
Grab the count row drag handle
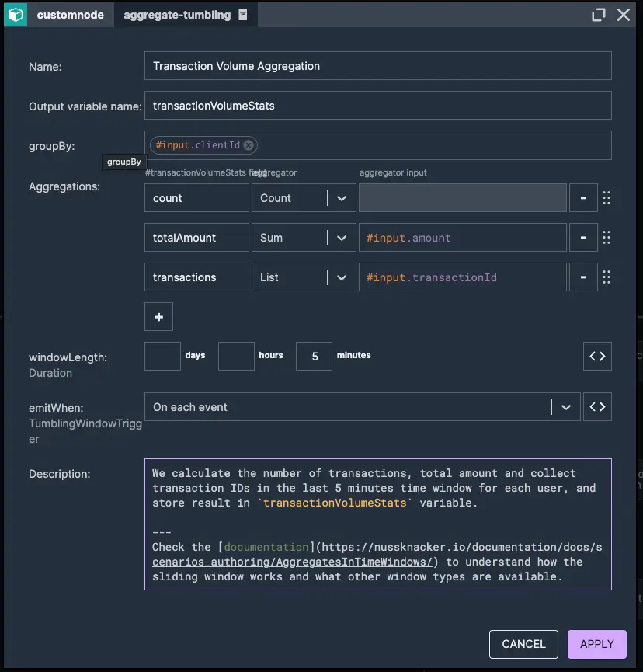(607, 198)
